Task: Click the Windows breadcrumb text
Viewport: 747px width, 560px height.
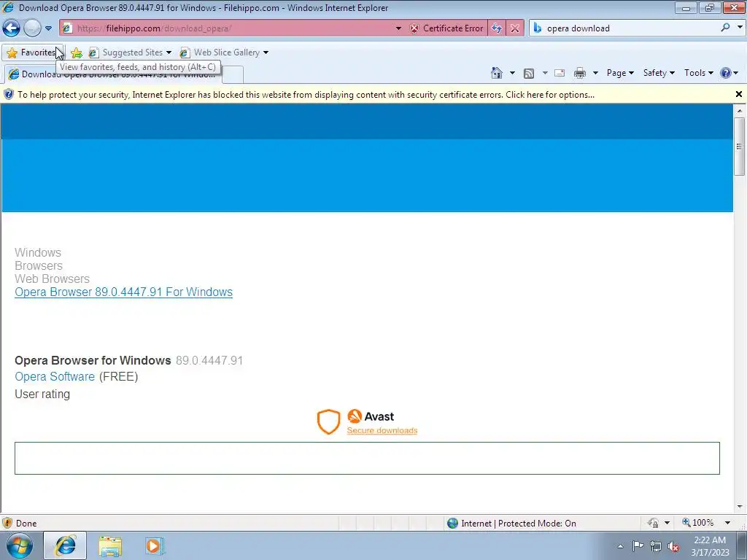Action: 38,252
